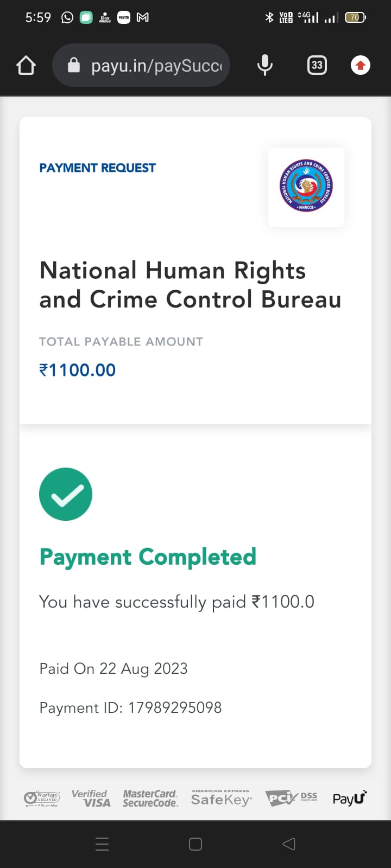This screenshot has width=391, height=868.
Task: Tap the padlock site security icon
Action: click(73, 66)
